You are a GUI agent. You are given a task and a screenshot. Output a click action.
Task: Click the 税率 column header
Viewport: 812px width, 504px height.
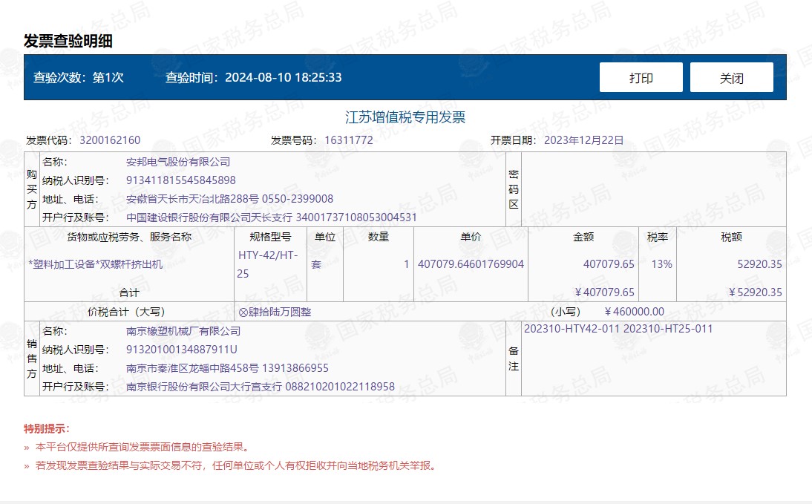click(657, 237)
